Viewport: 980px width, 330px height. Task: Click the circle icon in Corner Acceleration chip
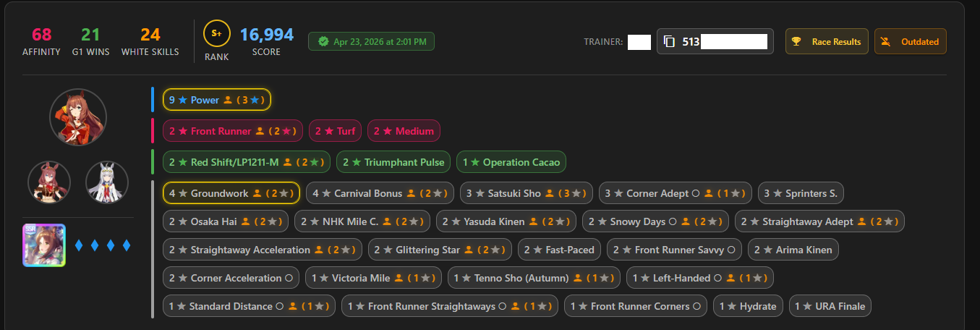coord(289,278)
